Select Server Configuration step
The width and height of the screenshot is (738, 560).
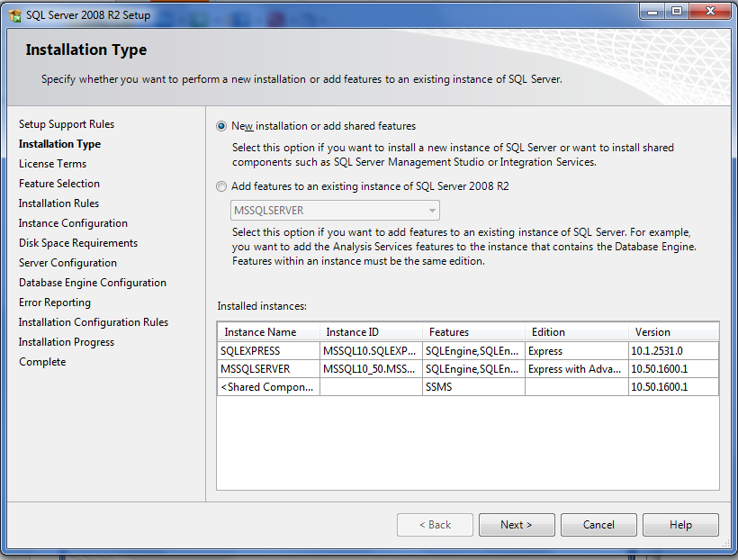67,263
